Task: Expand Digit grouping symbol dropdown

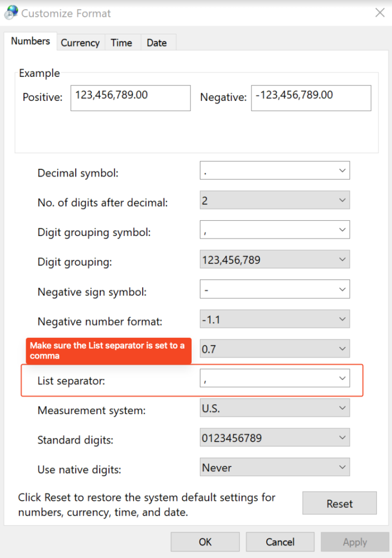Action: pos(342,230)
